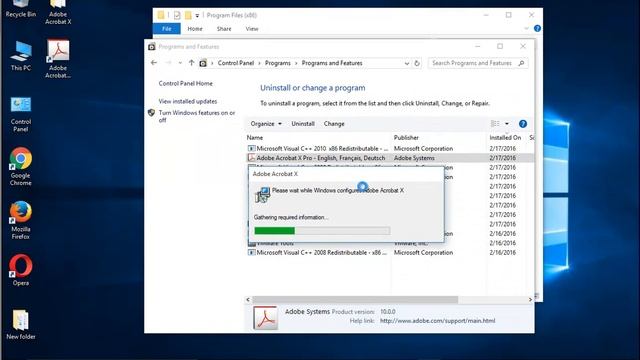This screenshot has height=360, width=640.
Task: Select Microsoft Visual C++ 2008 Redistributable row
Action: 389,253
